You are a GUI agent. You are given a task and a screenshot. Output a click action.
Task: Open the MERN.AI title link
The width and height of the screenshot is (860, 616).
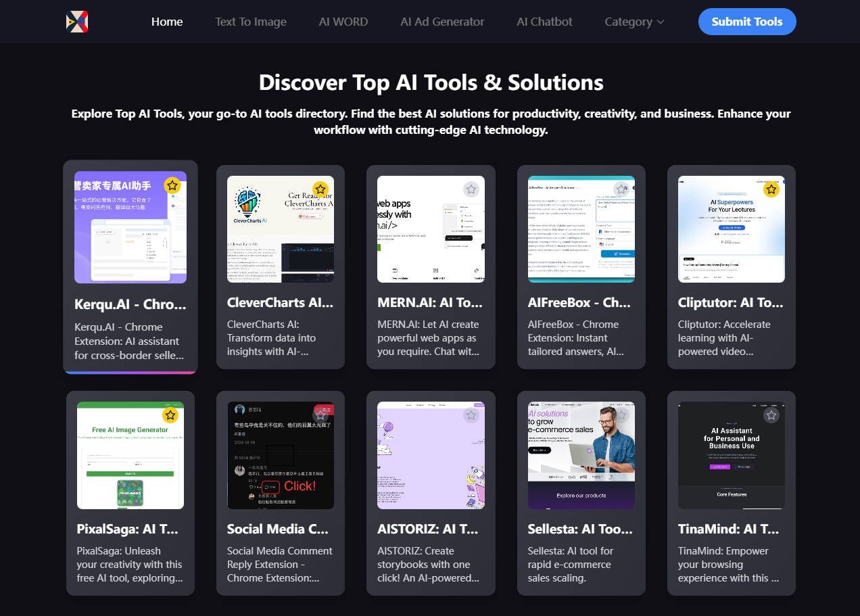click(431, 302)
